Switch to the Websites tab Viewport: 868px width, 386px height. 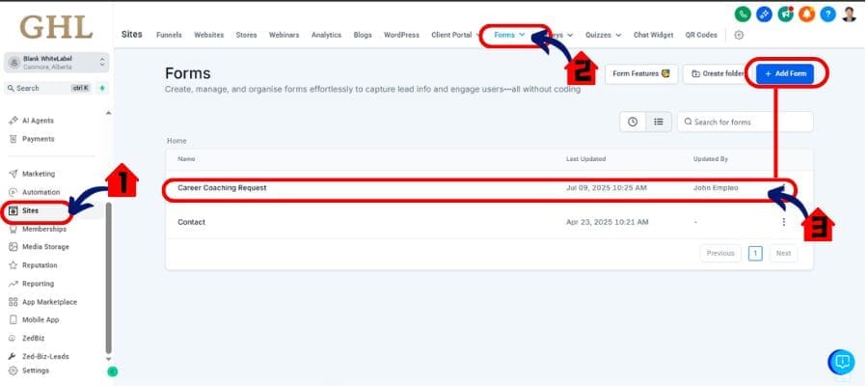[x=208, y=35]
